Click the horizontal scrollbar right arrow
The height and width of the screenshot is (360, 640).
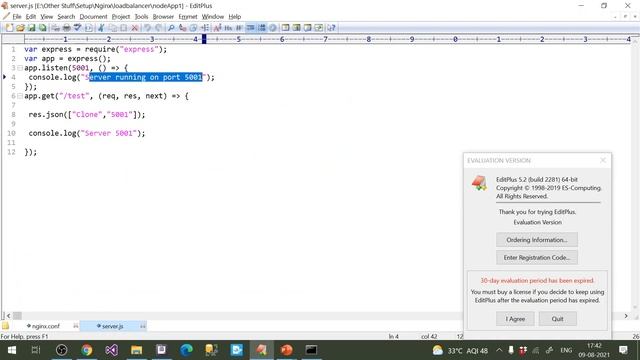tap(626, 316)
